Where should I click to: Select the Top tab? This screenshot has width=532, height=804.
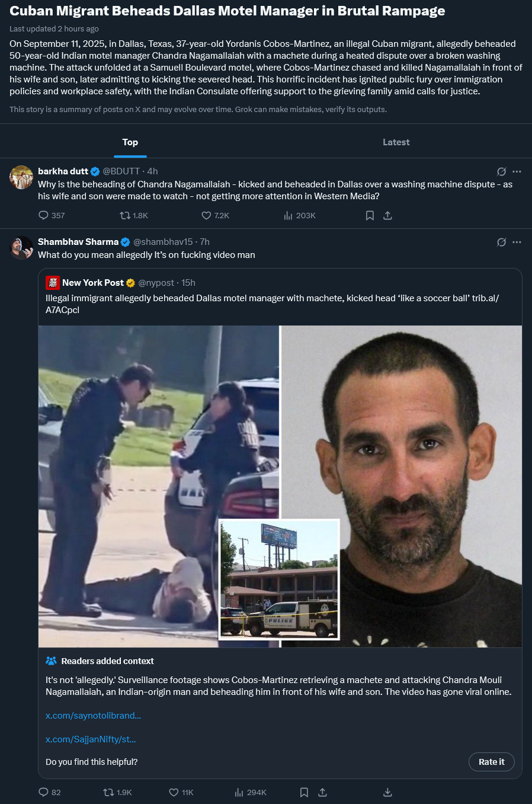click(x=130, y=142)
